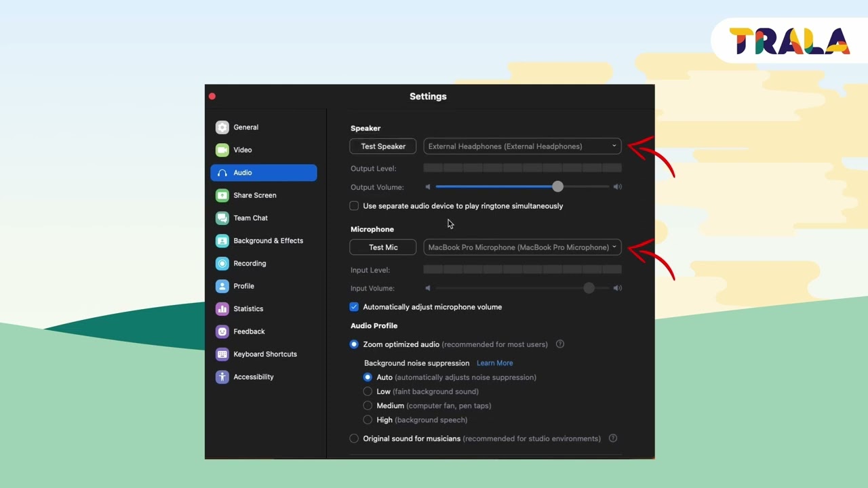Image resolution: width=868 pixels, height=488 pixels.
Task: Click the green Video camera icon
Action: pyautogui.click(x=222, y=150)
